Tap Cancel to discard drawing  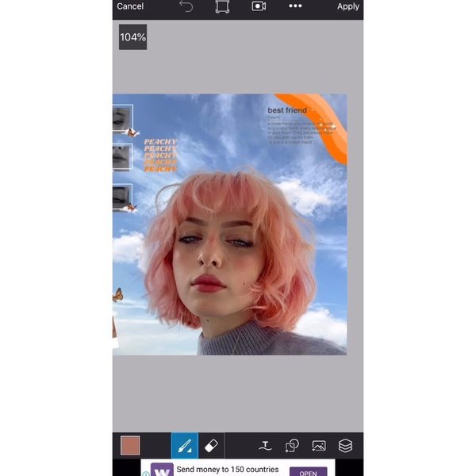[x=130, y=6]
